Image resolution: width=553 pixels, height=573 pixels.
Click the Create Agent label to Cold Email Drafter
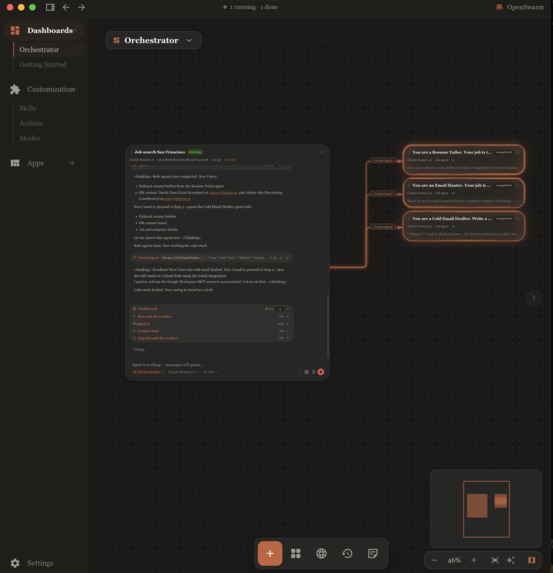point(383,227)
